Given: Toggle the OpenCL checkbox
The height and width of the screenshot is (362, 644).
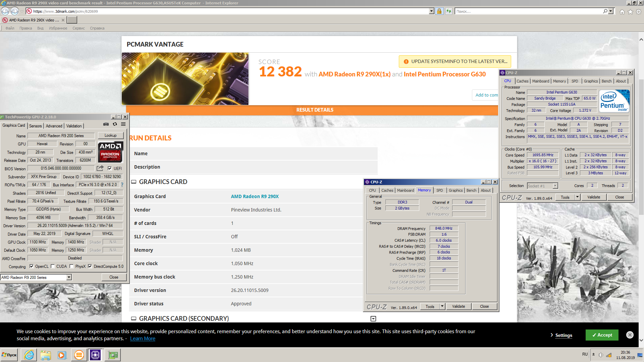Looking at the screenshot, I should (x=32, y=266).
